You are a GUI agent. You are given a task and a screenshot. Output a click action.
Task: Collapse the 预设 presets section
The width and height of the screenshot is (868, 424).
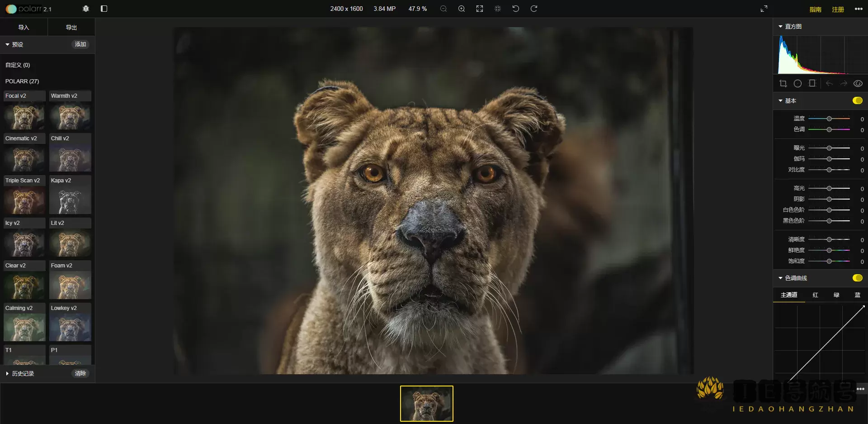point(8,44)
